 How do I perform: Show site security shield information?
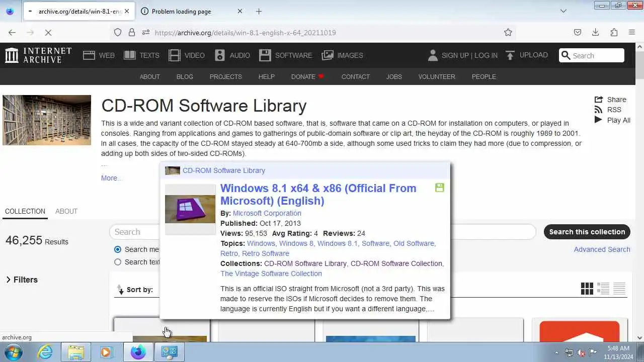(x=118, y=33)
